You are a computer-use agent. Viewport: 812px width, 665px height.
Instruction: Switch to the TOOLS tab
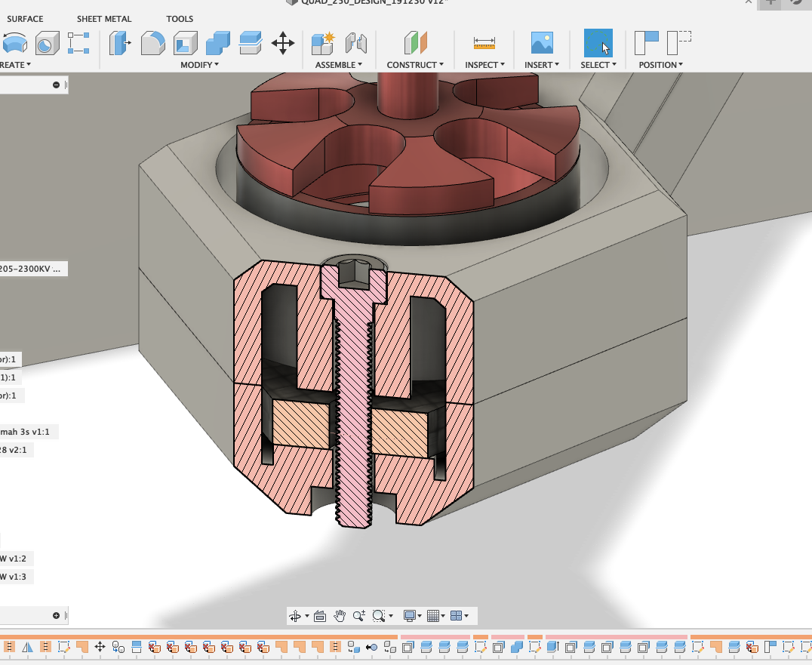click(x=180, y=19)
